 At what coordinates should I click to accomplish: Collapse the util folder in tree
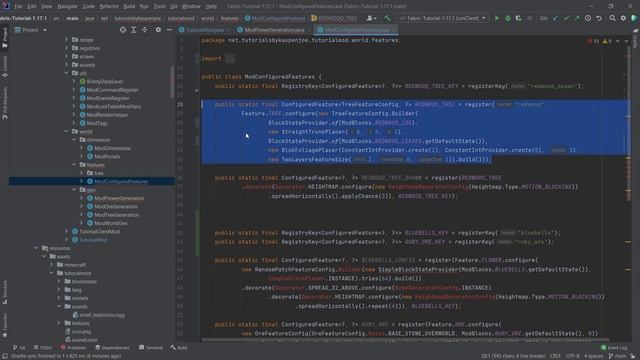pyautogui.click(x=67, y=73)
